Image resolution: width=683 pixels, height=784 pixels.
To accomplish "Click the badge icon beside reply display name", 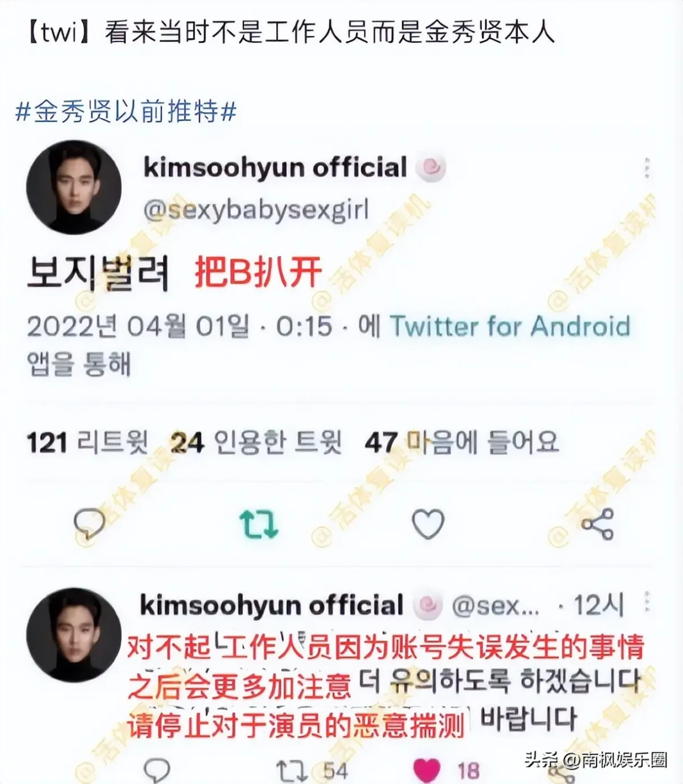I will click(x=428, y=606).
